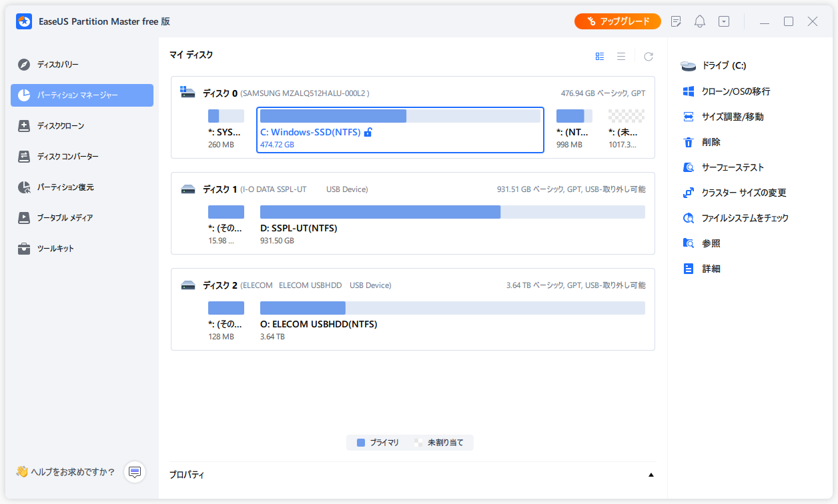Expand details with the 詳細 option

710,268
